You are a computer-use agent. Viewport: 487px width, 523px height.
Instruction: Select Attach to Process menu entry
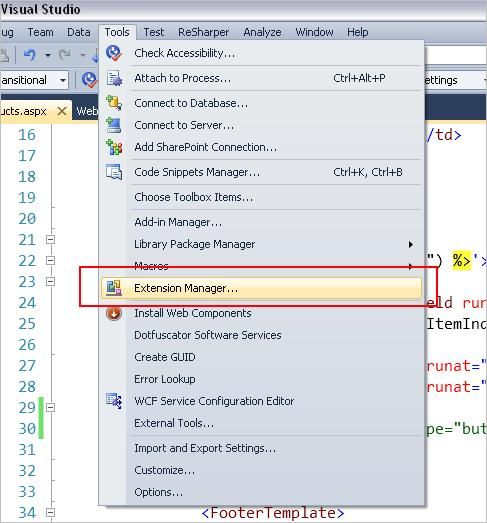pos(262,78)
